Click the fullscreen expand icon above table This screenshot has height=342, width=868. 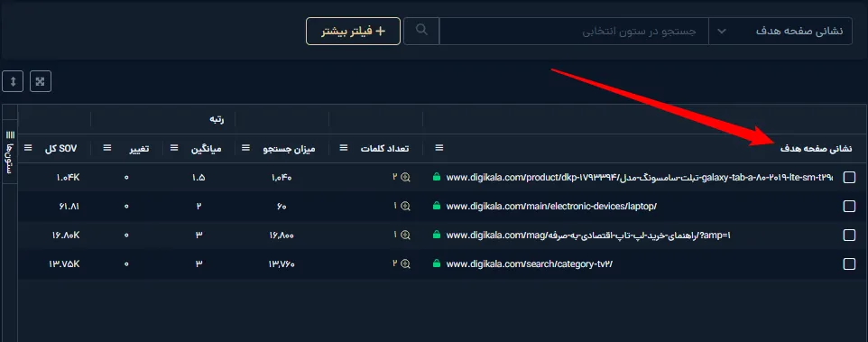41,81
